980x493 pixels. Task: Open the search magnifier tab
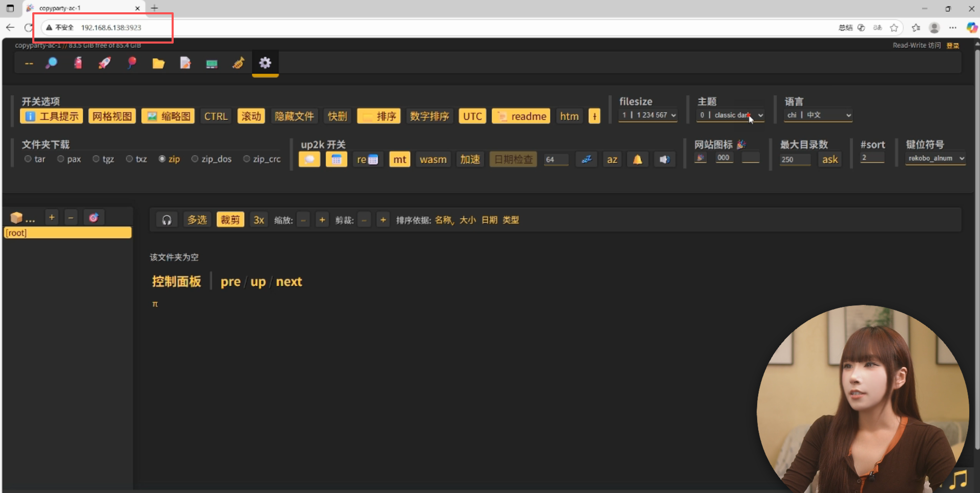point(51,63)
